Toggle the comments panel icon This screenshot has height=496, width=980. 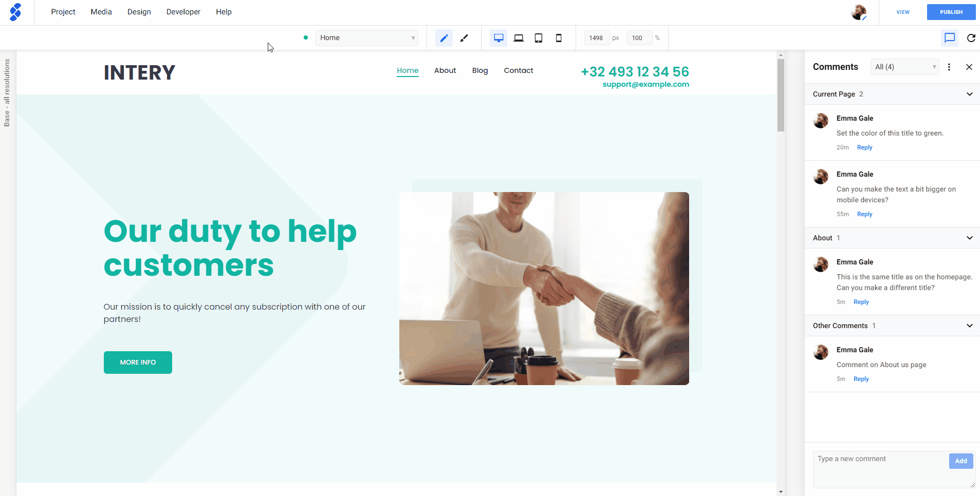pyautogui.click(x=950, y=38)
